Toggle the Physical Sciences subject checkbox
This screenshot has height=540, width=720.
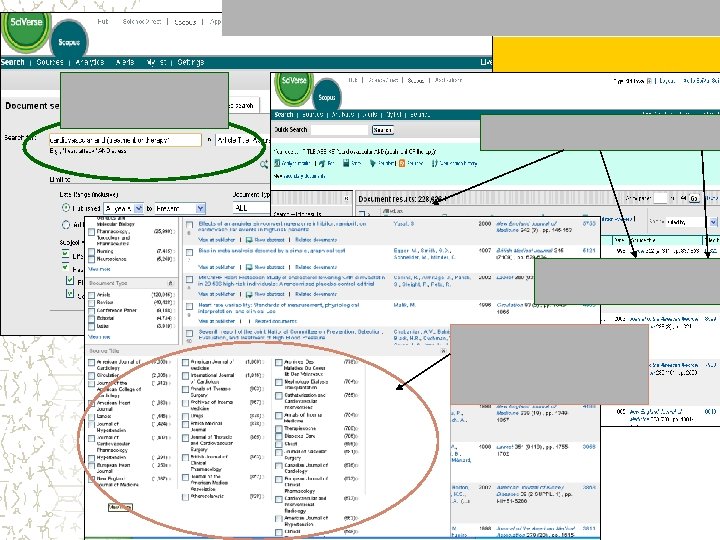tap(69, 280)
